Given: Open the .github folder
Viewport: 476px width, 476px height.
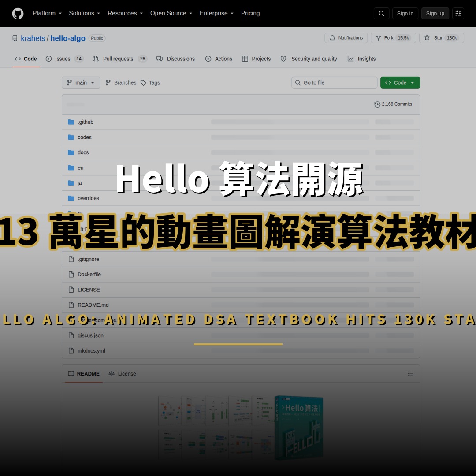Looking at the screenshot, I should pyautogui.click(x=86, y=122).
